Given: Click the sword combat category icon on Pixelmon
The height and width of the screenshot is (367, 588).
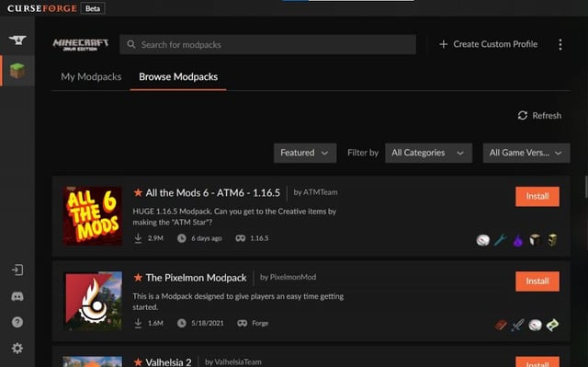Looking at the screenshot, I should coord(518,325).
